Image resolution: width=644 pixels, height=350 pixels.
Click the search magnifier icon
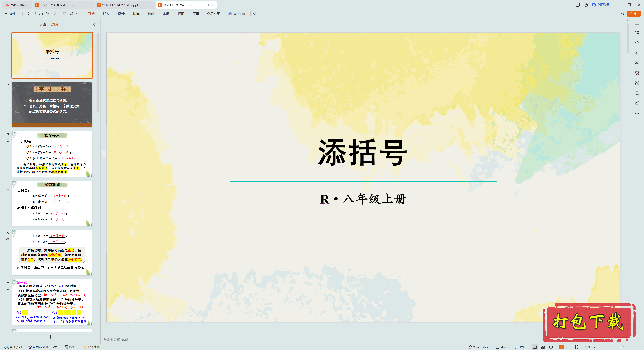(255, 14)
